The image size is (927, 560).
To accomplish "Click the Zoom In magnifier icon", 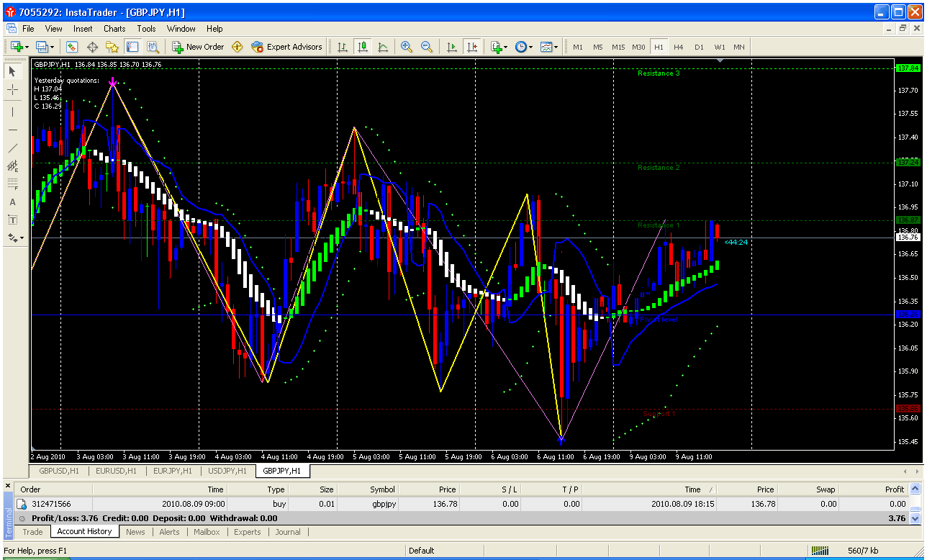I will [x=407, y=47].
